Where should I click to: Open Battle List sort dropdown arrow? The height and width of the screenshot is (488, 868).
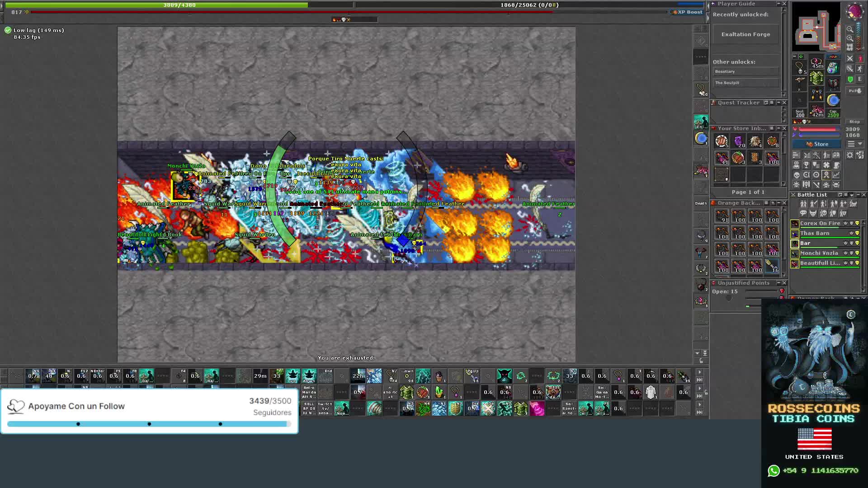coord(851,195)
